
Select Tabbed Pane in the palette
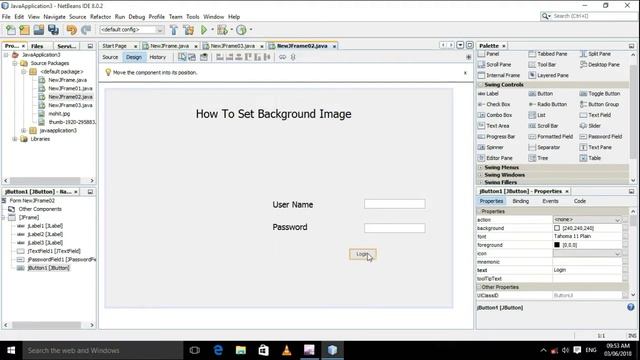[x=548, y=54]
